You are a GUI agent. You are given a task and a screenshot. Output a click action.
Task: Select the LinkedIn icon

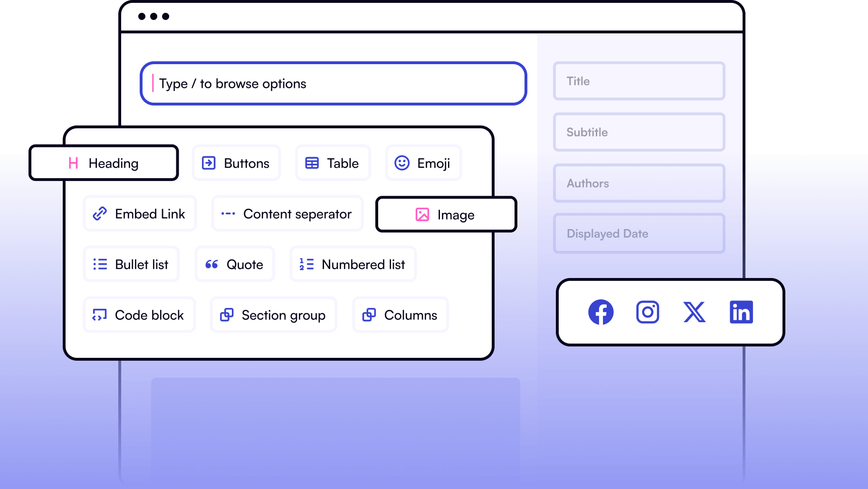coord(741,312)
